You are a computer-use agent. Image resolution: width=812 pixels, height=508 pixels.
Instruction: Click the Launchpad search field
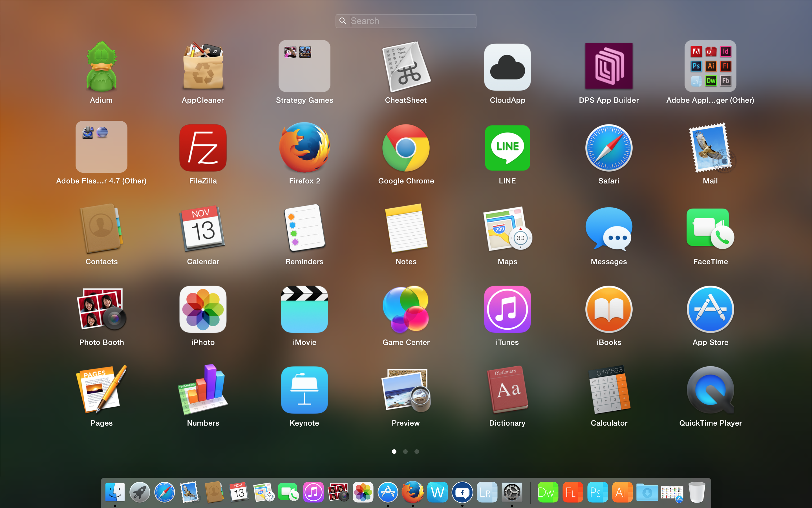pos(406,21)
